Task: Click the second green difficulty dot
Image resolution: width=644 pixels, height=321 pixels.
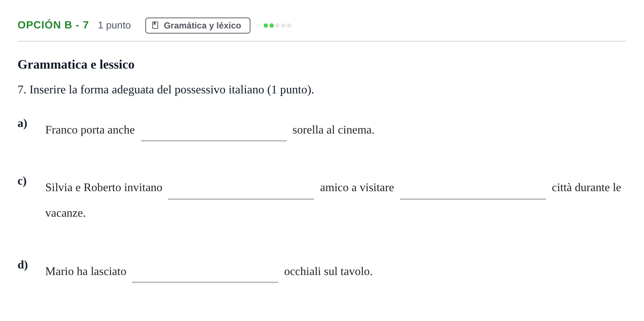Action: [x=272, y=26]
